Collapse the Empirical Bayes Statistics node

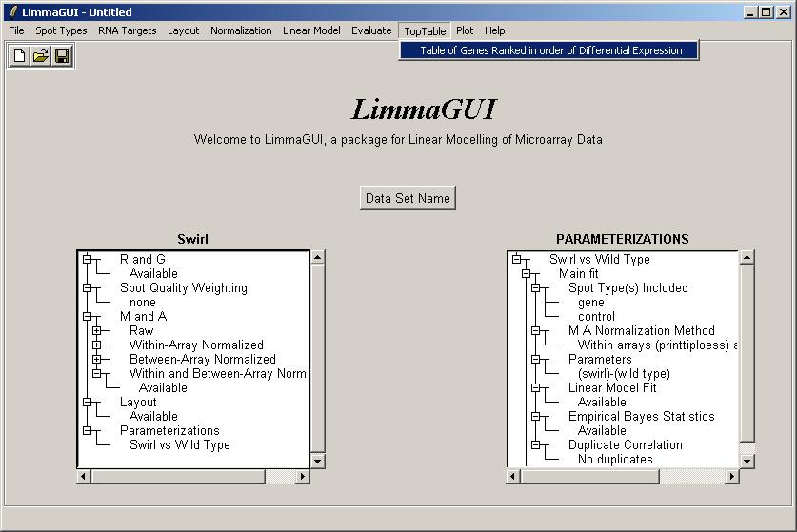pyautogui.click(x=536, y=417)
